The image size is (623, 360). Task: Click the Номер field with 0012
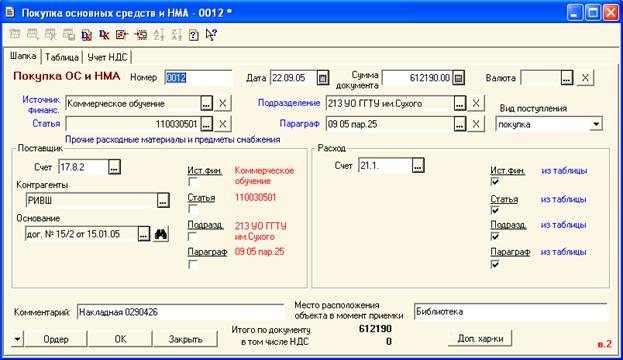pos(198,78)
